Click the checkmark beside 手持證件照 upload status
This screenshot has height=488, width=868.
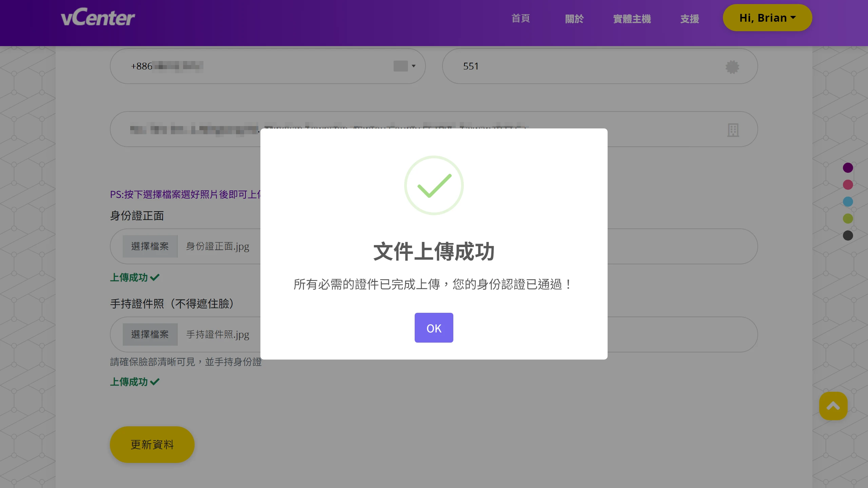[x=155, y=382]
